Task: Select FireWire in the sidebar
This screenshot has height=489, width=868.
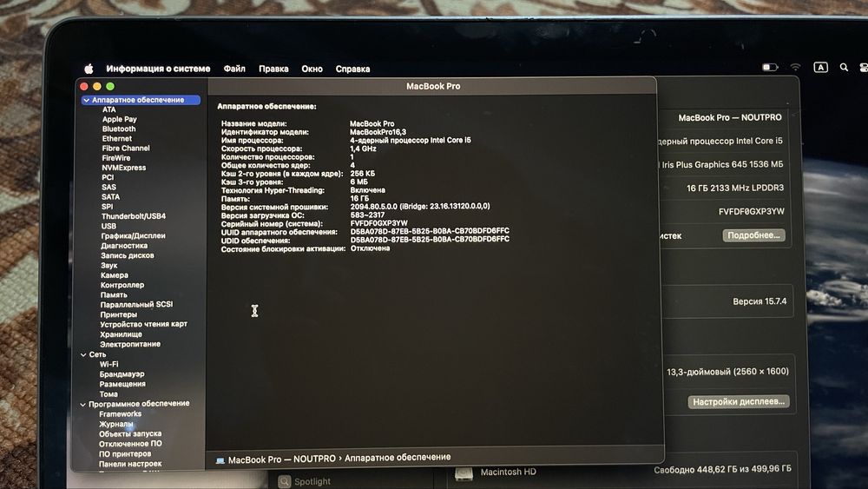Action: (116, 158)
